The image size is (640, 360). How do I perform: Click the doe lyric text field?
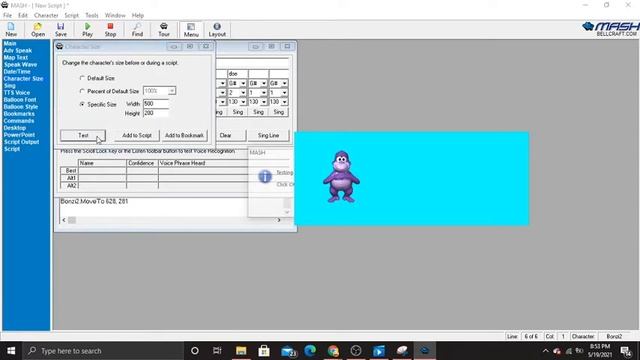(238, 74)
